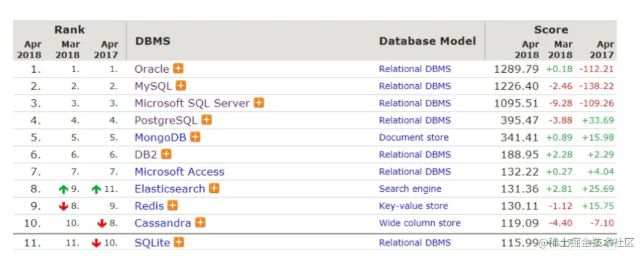Open the Redis link
This screenshot has width=644, height=258.
point(149,206)
